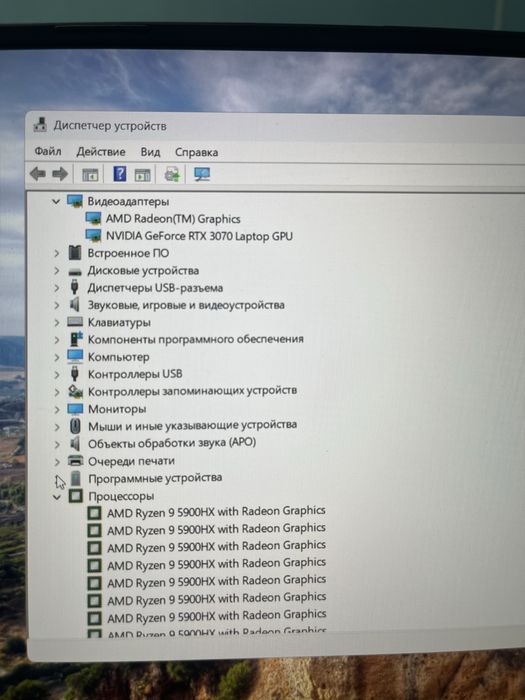This screenshot has width=525, height=700.
Task: Click the Device Manager title bar icon
Action: (40, 125)
